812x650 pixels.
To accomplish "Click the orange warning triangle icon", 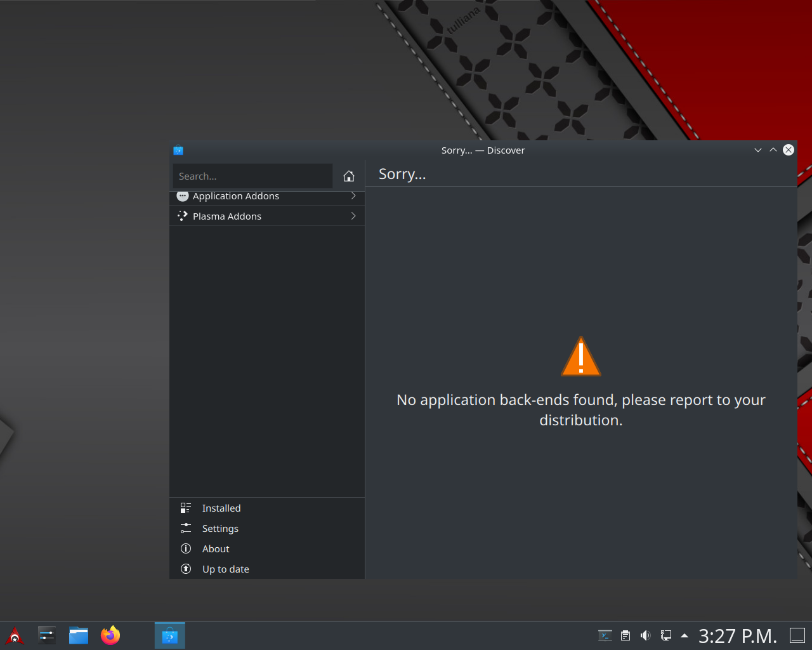I will [581, 356].
